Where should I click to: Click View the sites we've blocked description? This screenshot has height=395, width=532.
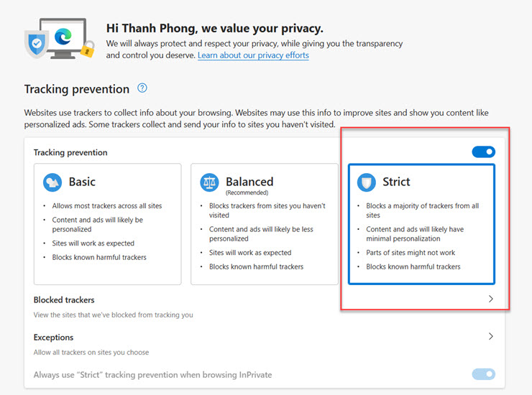point(114,315)
